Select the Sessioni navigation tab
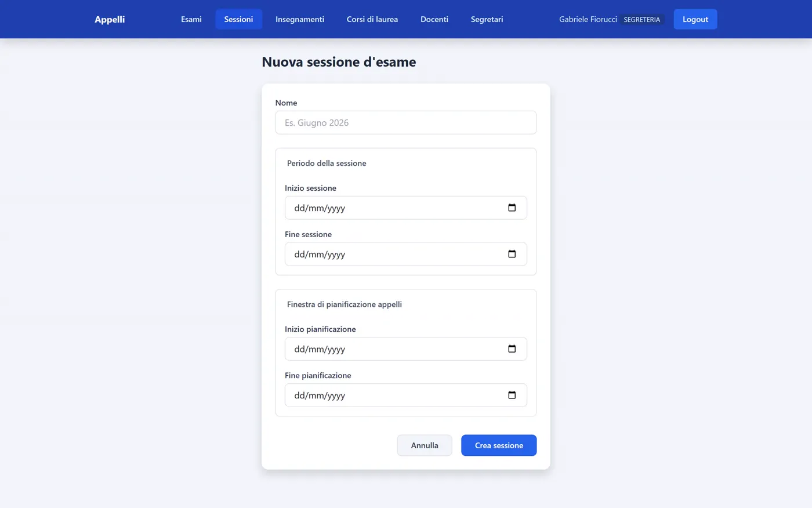812x508 pixels. [x=238, y=19]
